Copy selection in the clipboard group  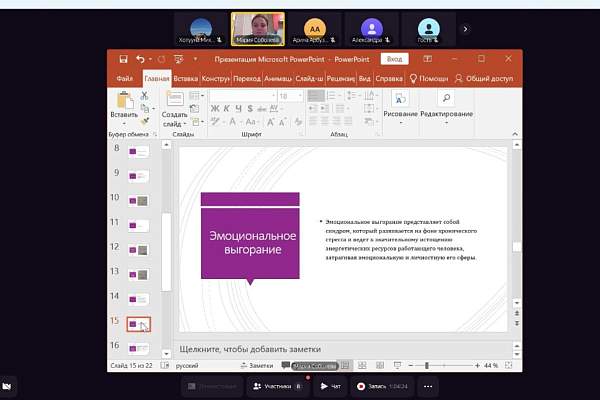pos(145,108)
